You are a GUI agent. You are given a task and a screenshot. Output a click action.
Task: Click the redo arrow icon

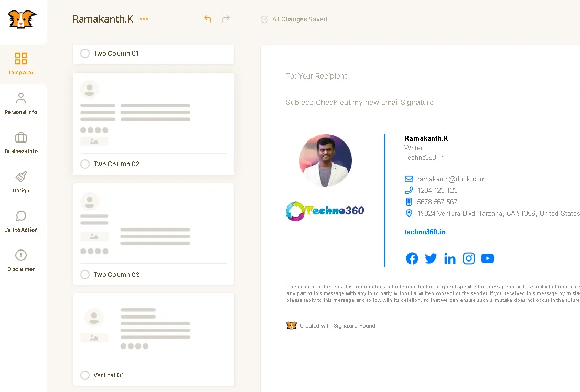226,19
